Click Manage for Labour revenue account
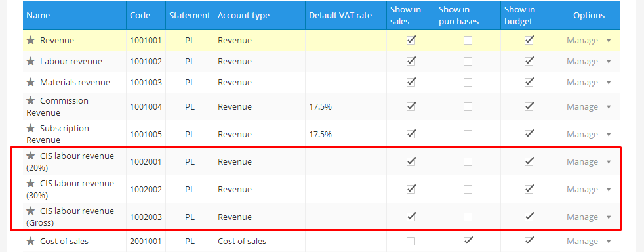Viewport: 644px width, 252px height. [582, 61]
